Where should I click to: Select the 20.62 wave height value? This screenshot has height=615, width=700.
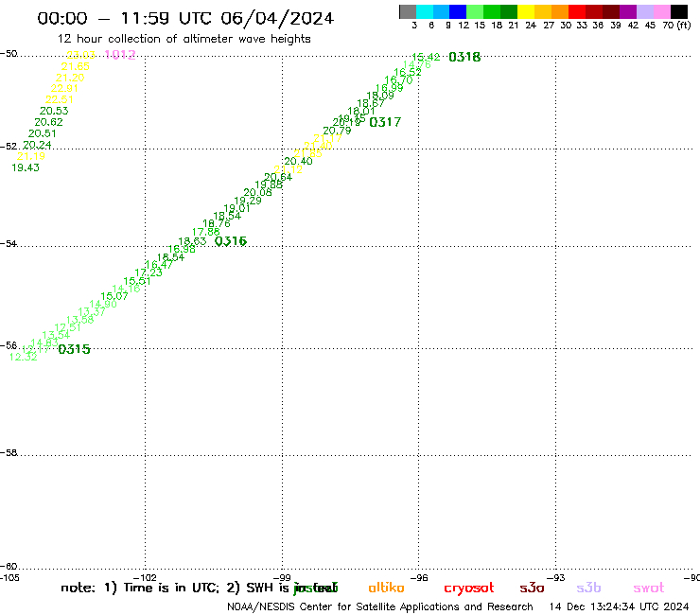pos(48,122)
